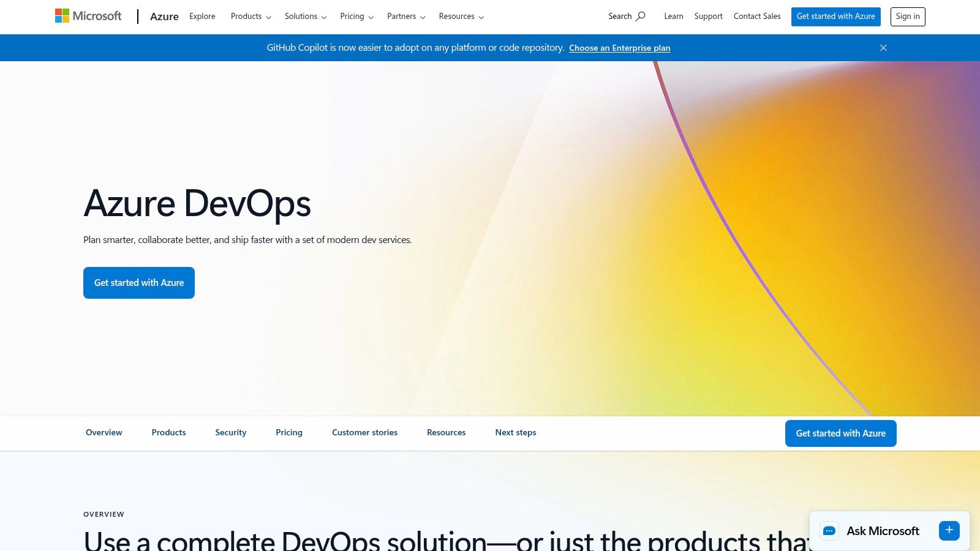Go to Resources in section nav
This screenshot has height=551, width=980.
[446, 432]
